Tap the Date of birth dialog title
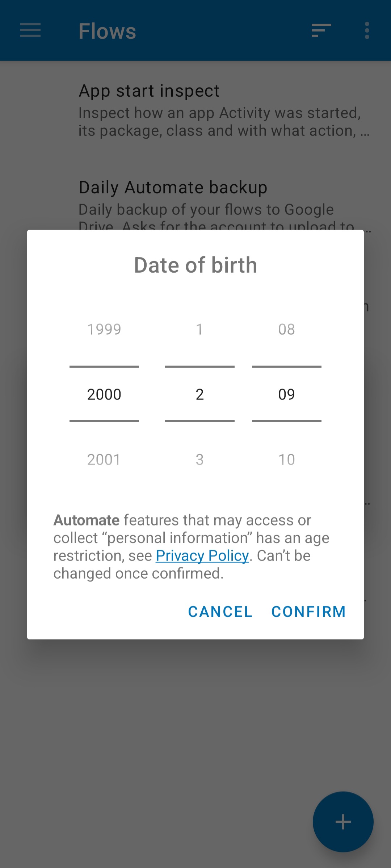391x868 pixels. (x=195, y=265)
